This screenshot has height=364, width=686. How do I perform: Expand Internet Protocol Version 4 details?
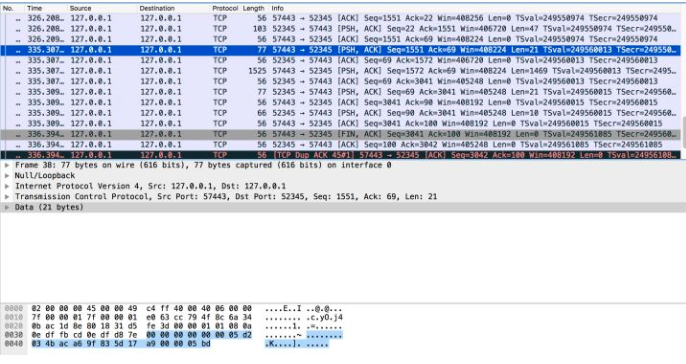[7, 186]
